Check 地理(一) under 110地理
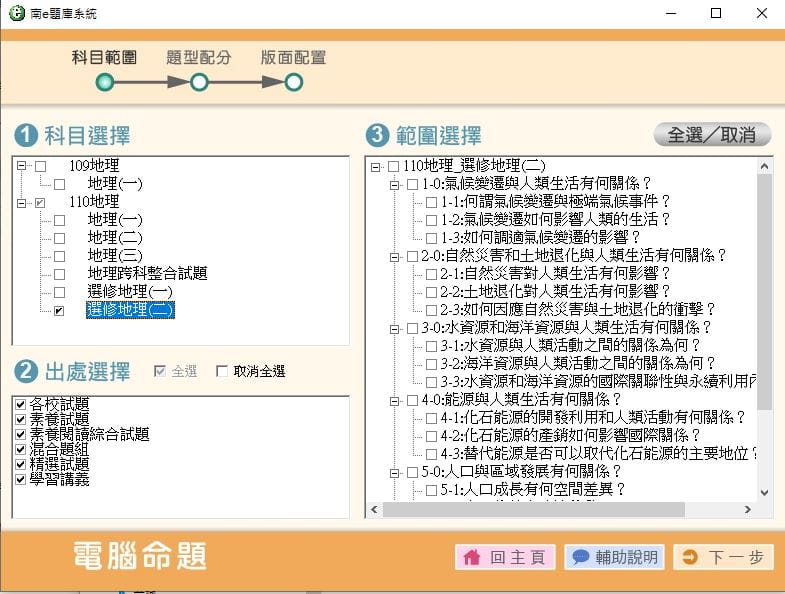The width and height of the screenshot is (785, 594). 60,220
